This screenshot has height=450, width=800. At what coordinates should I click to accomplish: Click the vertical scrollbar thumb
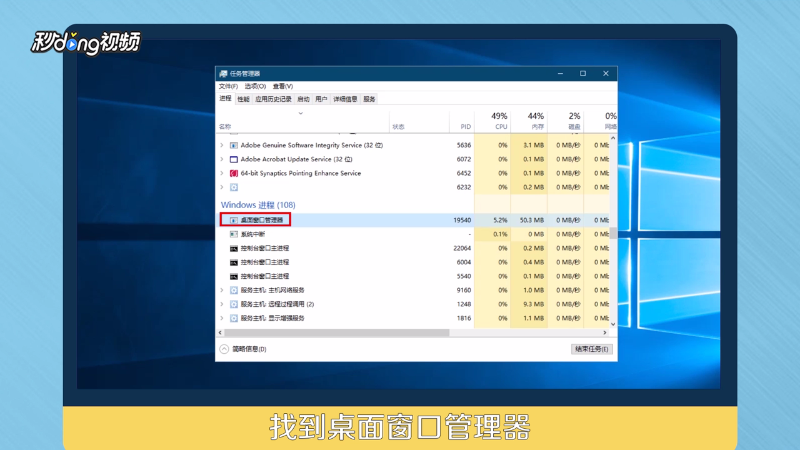tap(613, 233)
